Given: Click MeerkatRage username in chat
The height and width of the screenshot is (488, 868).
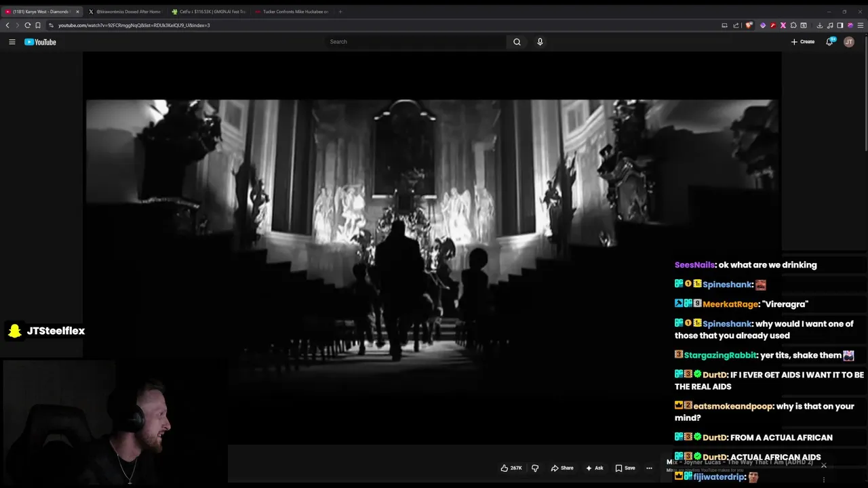Looking at the screenshot, I should (x=731, y=304).
